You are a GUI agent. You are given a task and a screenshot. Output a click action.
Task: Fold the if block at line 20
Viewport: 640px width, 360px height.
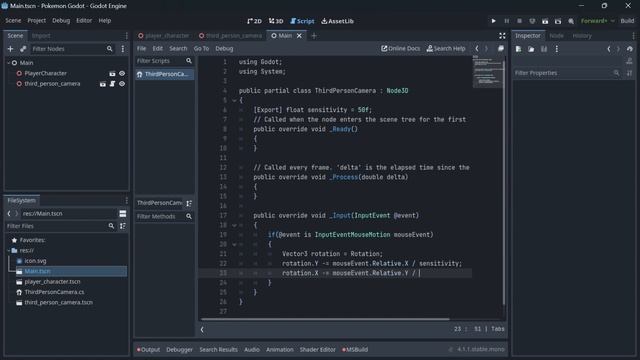tap(234, 244)
